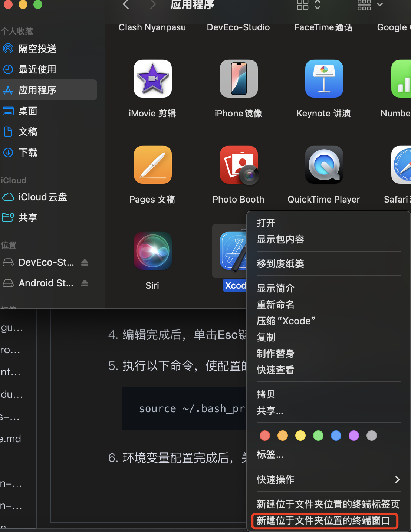The height and width of the screenshot is (532, 411).
Task: Open the Numbers app icon
Action: [401, 79]
